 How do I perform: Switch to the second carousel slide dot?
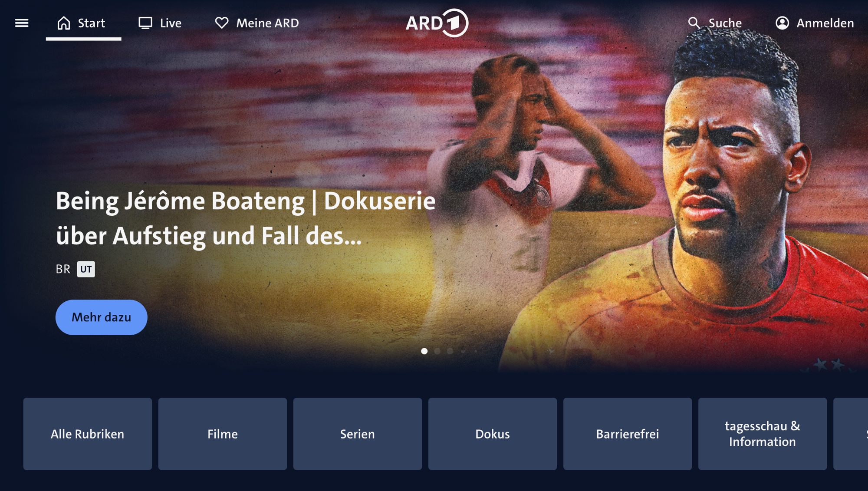pyautogui.click(x=437, y=351)
